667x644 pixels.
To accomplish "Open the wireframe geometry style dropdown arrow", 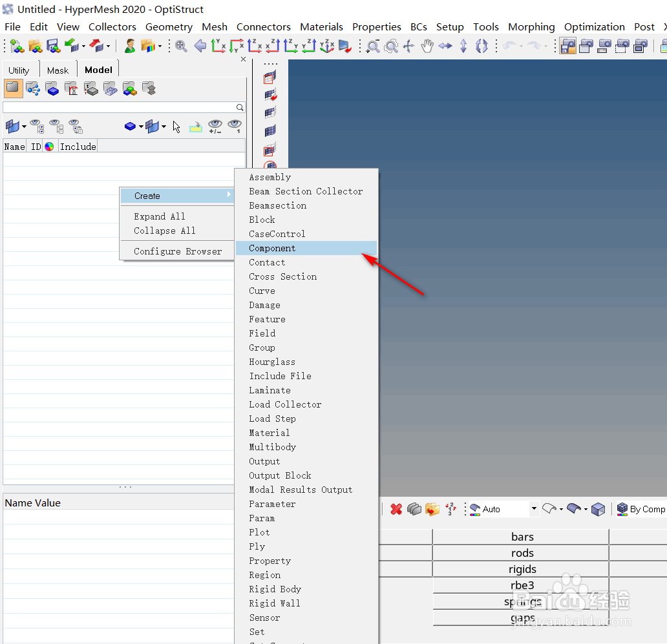I will point(562,509).
